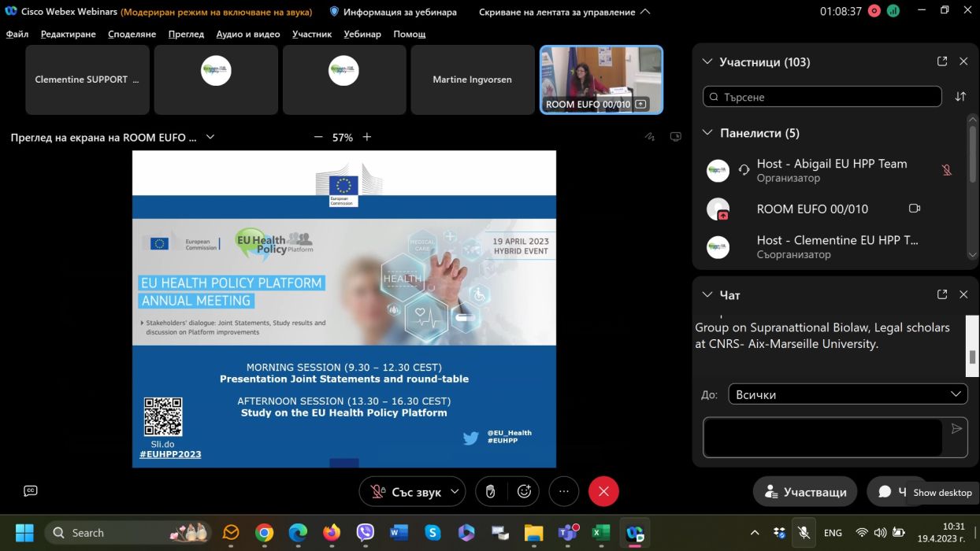Screen dimensions: 980x551
Task: Click the chat message input box
Action: tap(823, 437)
